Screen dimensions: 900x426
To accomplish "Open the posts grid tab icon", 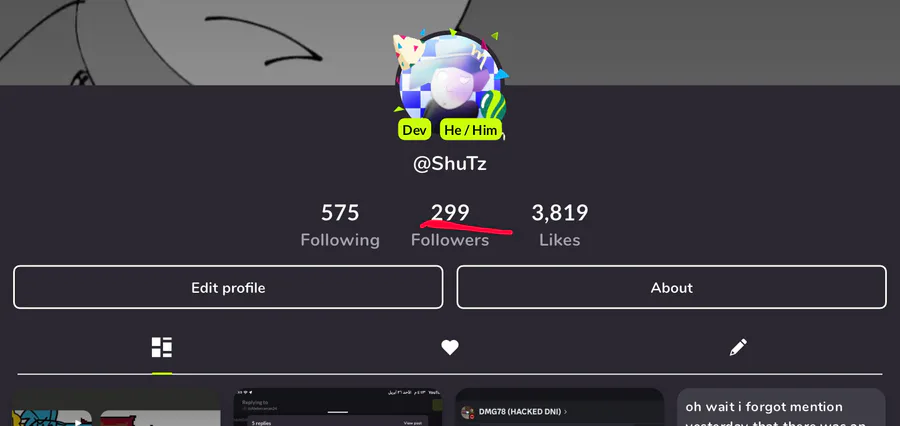I will coord(162,347).
